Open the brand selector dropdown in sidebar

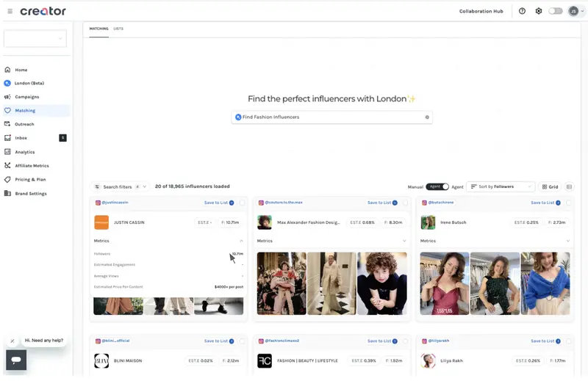pyautogui.click(x=35, y=39)
